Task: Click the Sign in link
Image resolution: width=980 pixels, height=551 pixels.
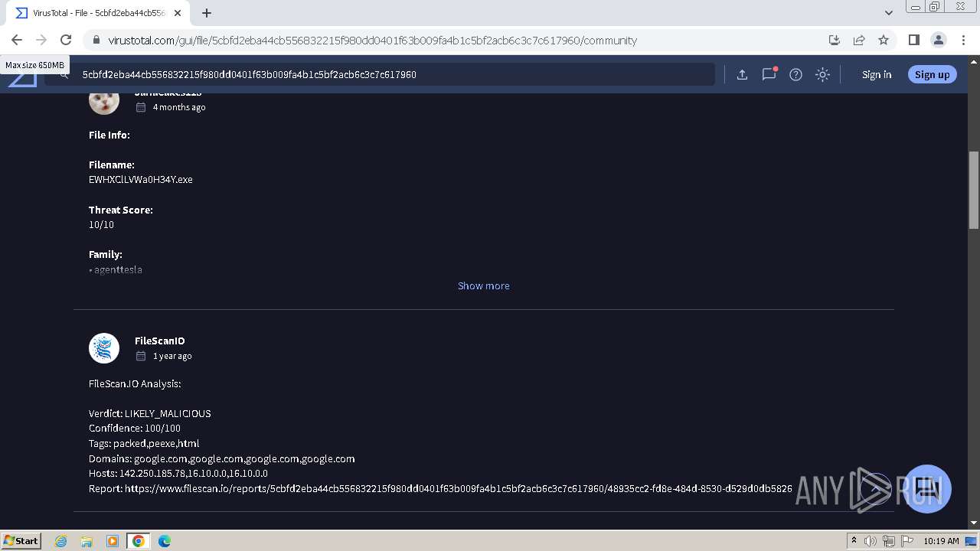Action: 877,74
